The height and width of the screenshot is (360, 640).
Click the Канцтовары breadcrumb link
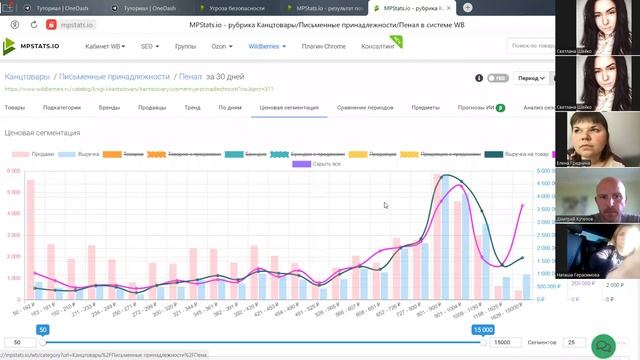pos(27,77)
